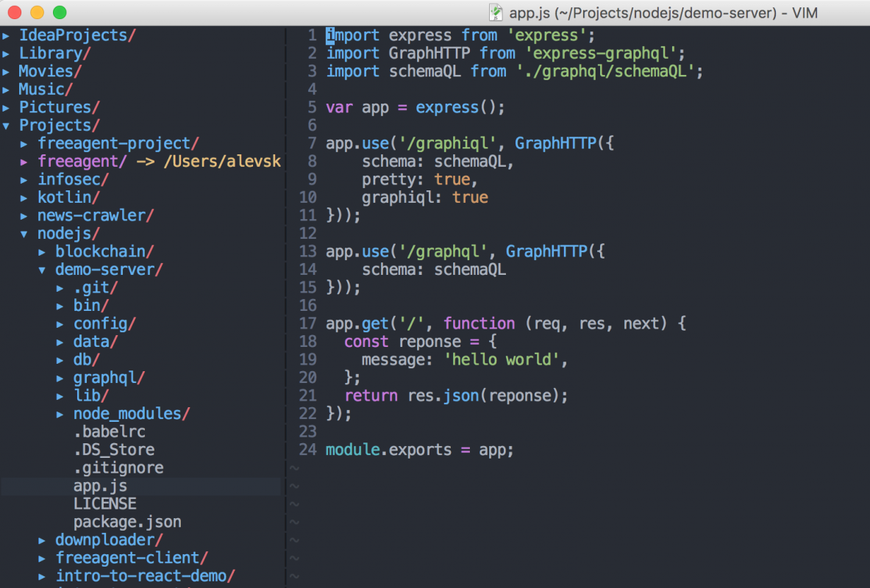Viewport: 870px width, 588px height.
Task: Open the LICENSE file
Action: tap(104, 503)
